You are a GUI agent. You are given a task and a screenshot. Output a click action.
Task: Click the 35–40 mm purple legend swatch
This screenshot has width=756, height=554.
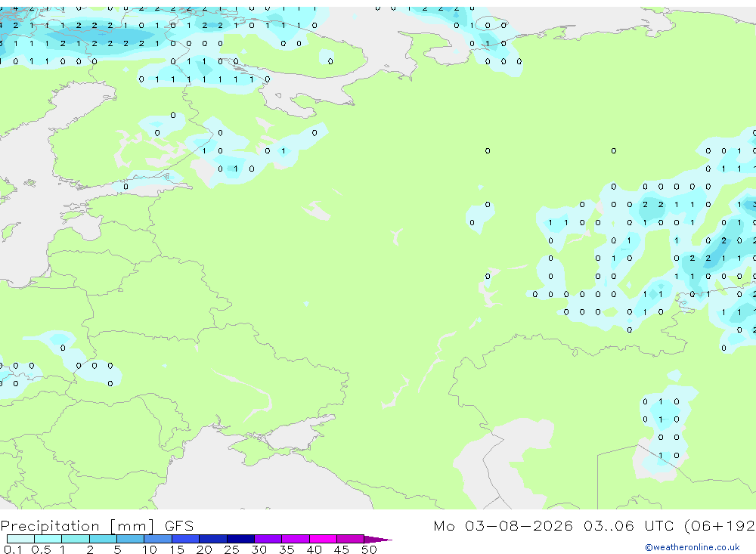tap(296, 539)
